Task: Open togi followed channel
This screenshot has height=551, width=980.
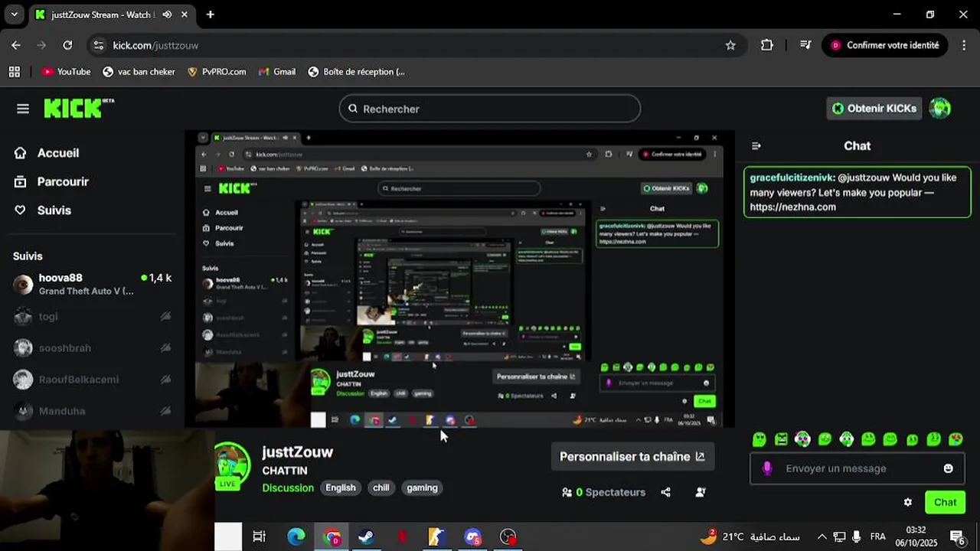Action: (x=93, y=316)
